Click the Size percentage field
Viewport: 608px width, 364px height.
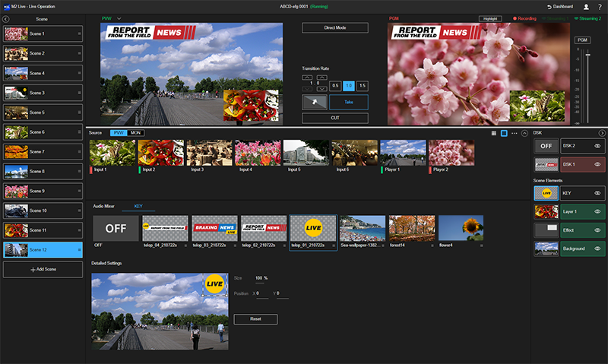[x=261, y=279]
